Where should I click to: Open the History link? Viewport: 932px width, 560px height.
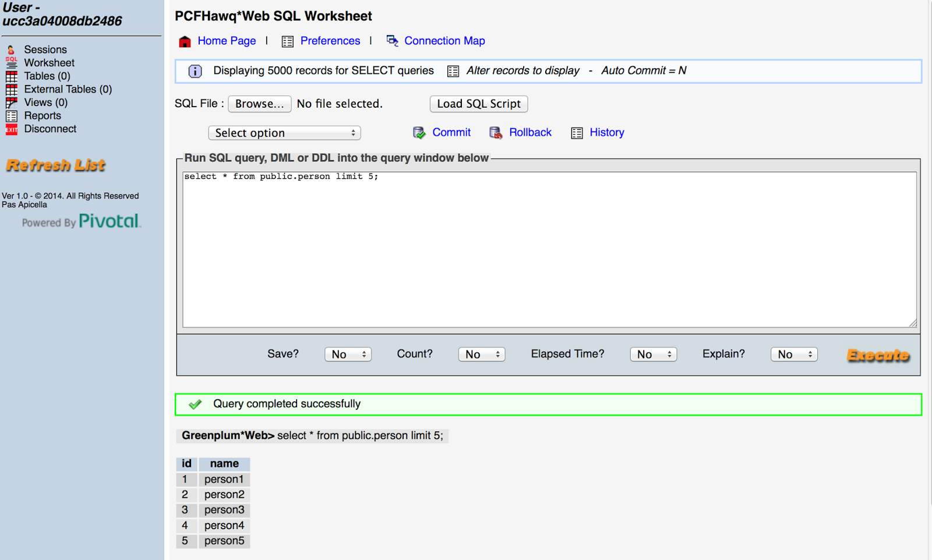(x=607, y=132)
